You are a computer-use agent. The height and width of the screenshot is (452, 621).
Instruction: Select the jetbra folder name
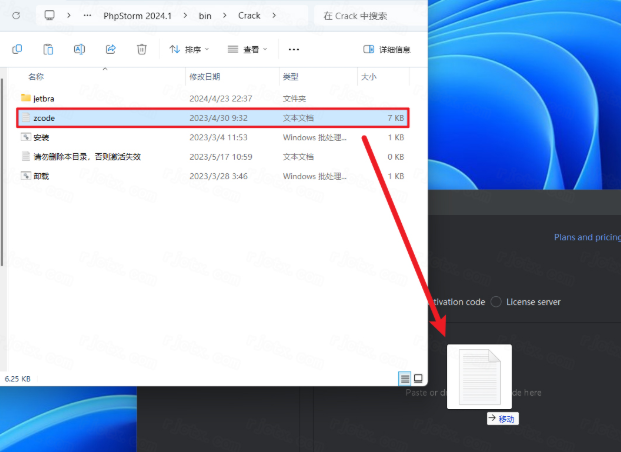click(44, 98)
